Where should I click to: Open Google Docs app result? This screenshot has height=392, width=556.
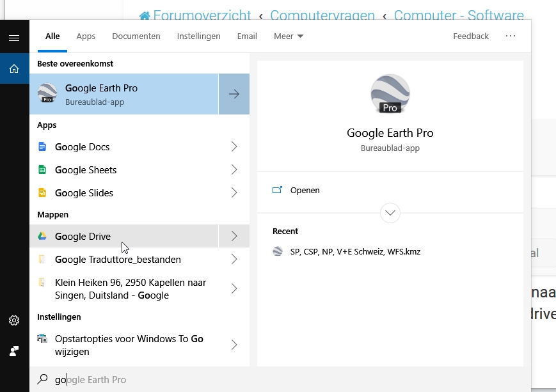pos(82,147)
